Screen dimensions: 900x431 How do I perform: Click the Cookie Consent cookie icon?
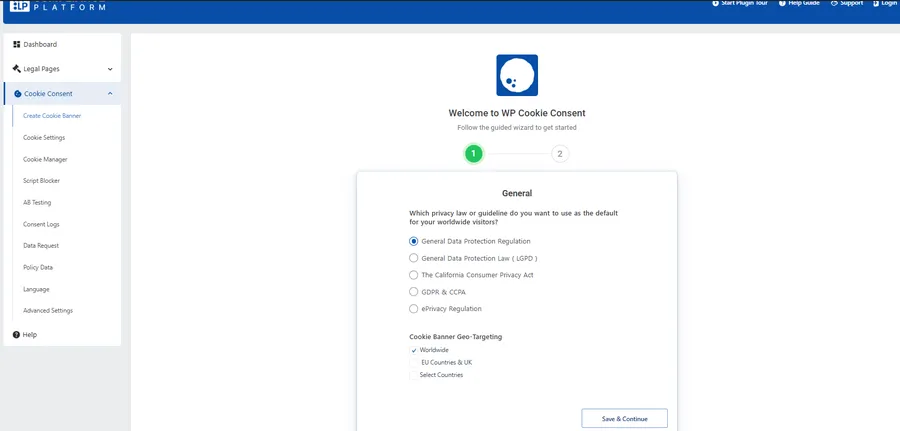click(18, 94)
